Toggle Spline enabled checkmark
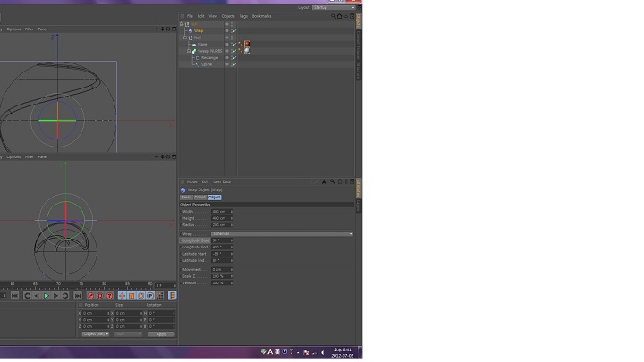Image resolution: width=644 pixels, height=362 pixels. pyautogui.click(x=234, y=64)
